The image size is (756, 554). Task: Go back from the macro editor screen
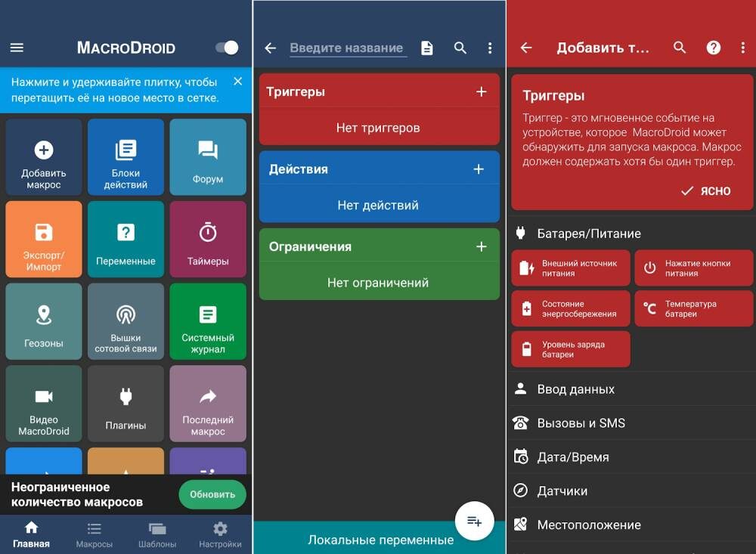click(271, 48)
